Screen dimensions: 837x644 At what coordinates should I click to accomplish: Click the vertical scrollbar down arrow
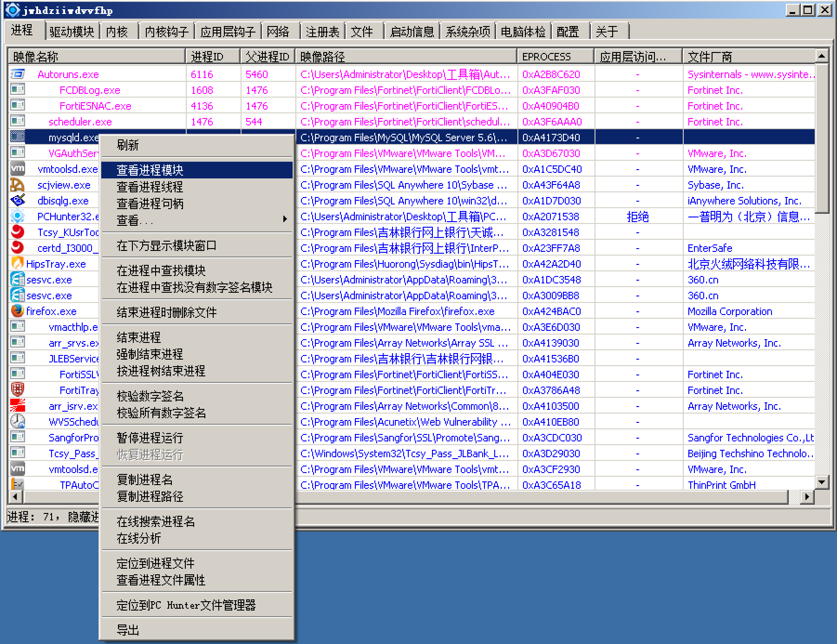tap(822, 482)
